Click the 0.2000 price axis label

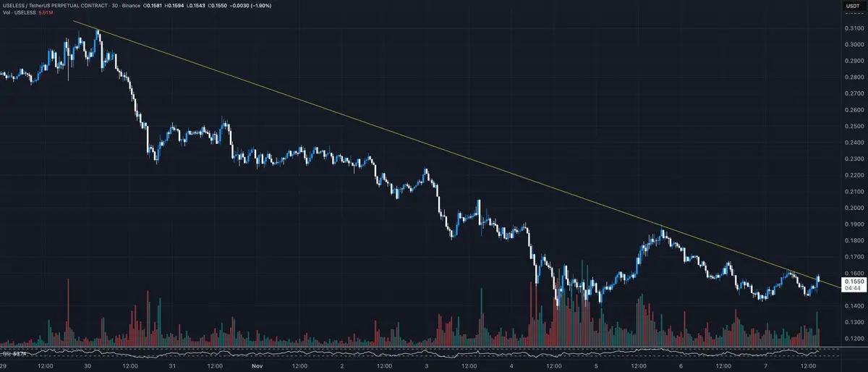click(x=854, y=208)
